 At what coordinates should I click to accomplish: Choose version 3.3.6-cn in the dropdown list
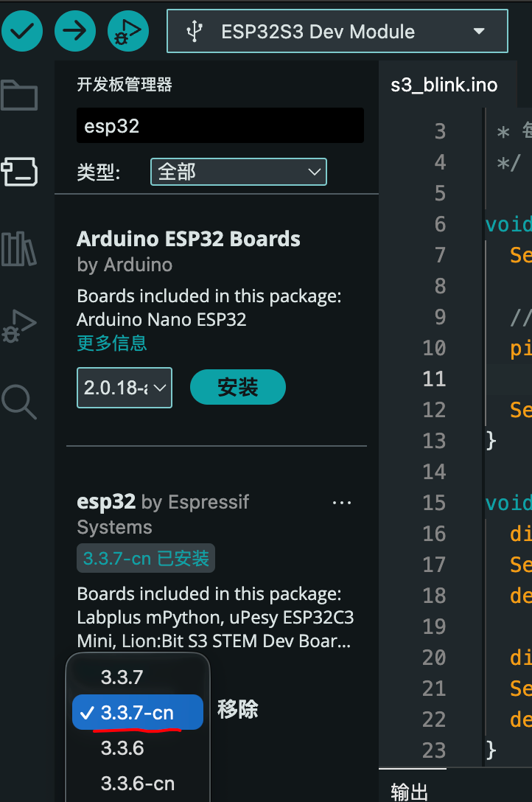138,784
